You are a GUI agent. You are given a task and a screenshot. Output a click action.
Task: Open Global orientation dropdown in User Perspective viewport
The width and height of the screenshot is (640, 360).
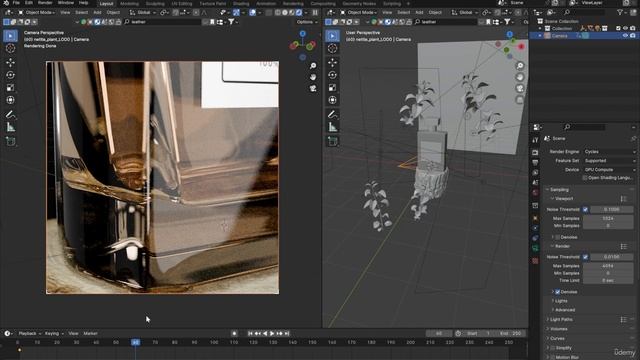(465, 13)
